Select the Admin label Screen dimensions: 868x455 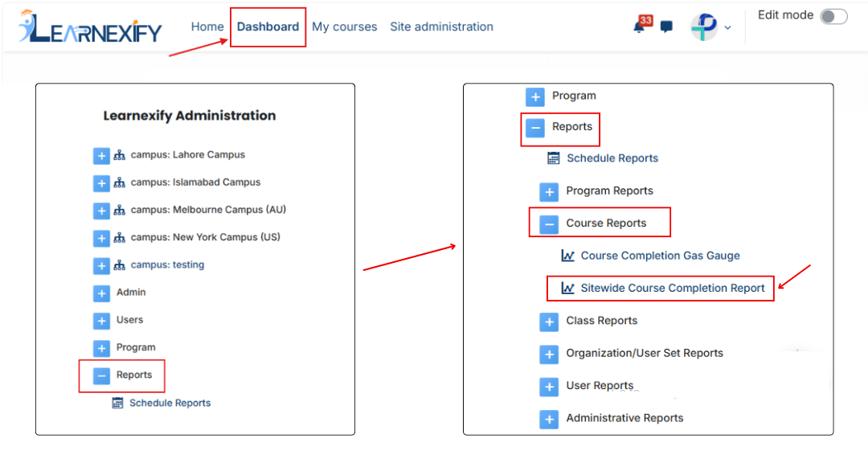click(131, 293)
